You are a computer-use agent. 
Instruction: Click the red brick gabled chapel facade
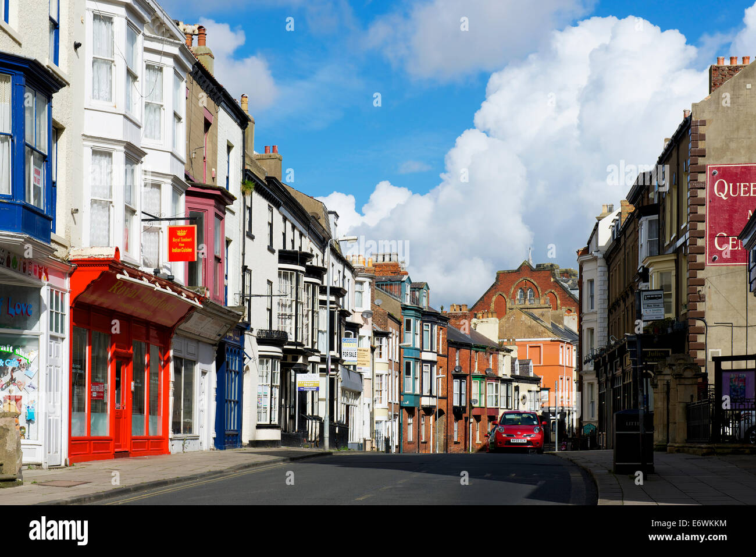point(523,289)
